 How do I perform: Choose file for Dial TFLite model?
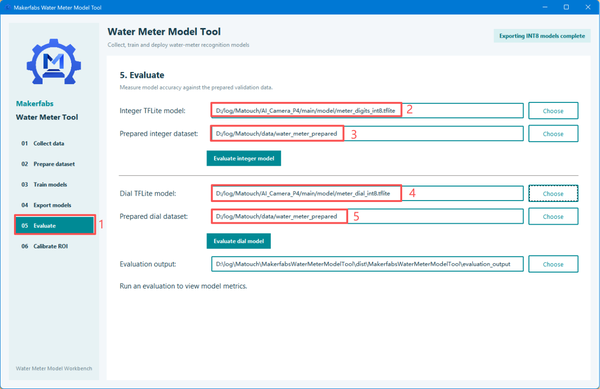tap(553, 194)
